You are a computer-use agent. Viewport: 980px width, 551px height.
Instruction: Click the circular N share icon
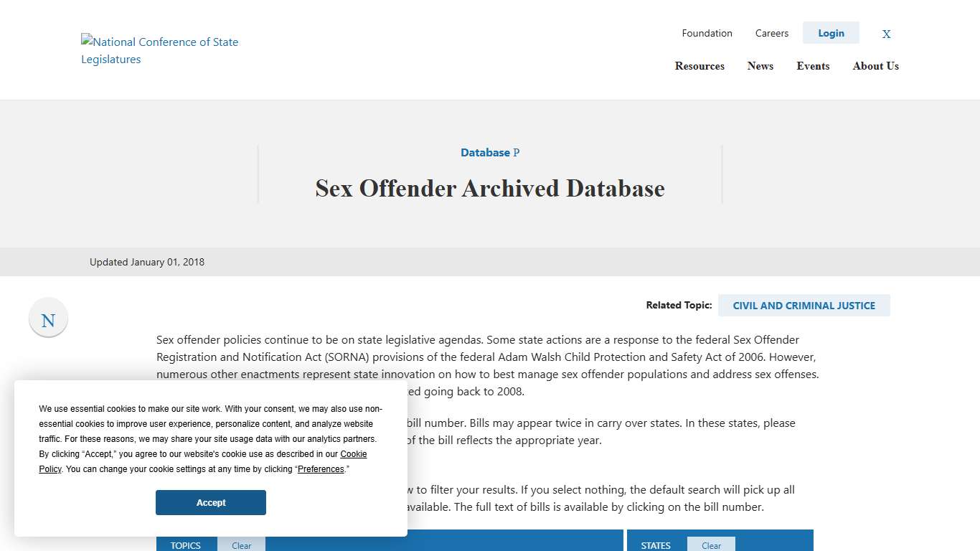[47, 318]
